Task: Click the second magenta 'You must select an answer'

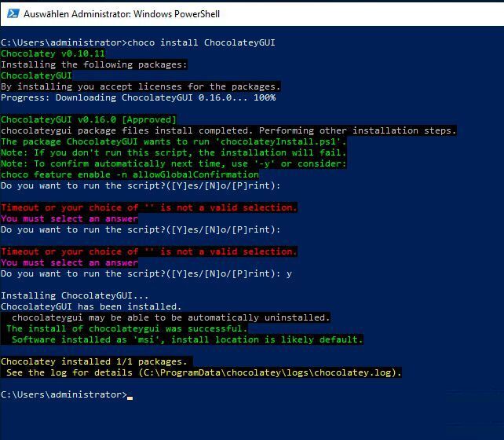Action: coord(69,262)
